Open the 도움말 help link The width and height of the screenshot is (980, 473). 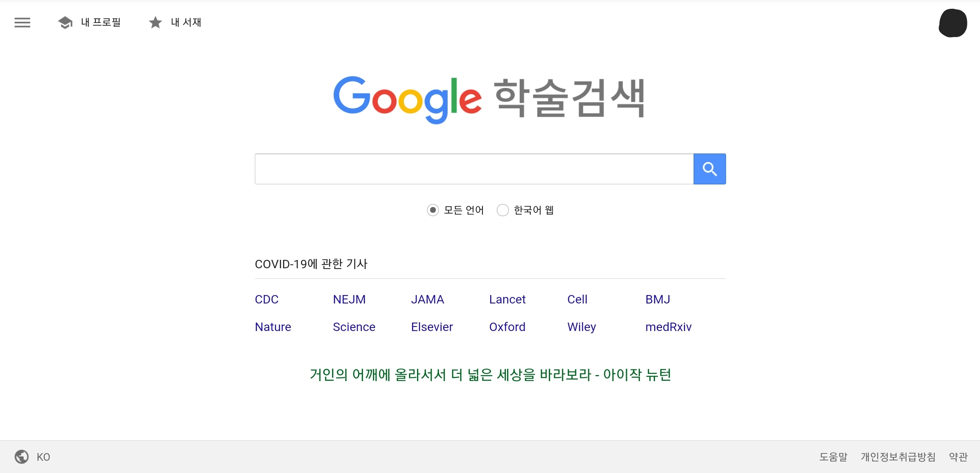coord(833,457)
